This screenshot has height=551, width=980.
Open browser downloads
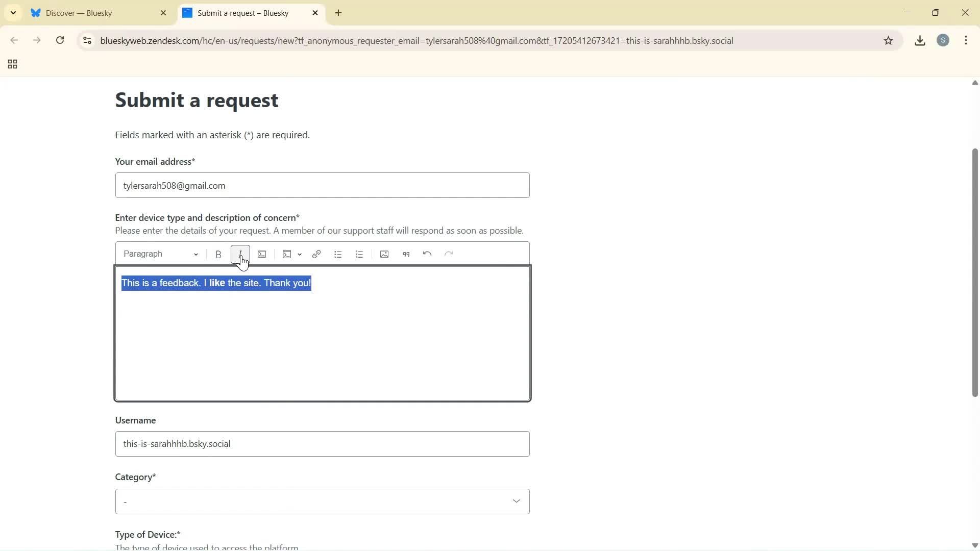click(920, 40)
